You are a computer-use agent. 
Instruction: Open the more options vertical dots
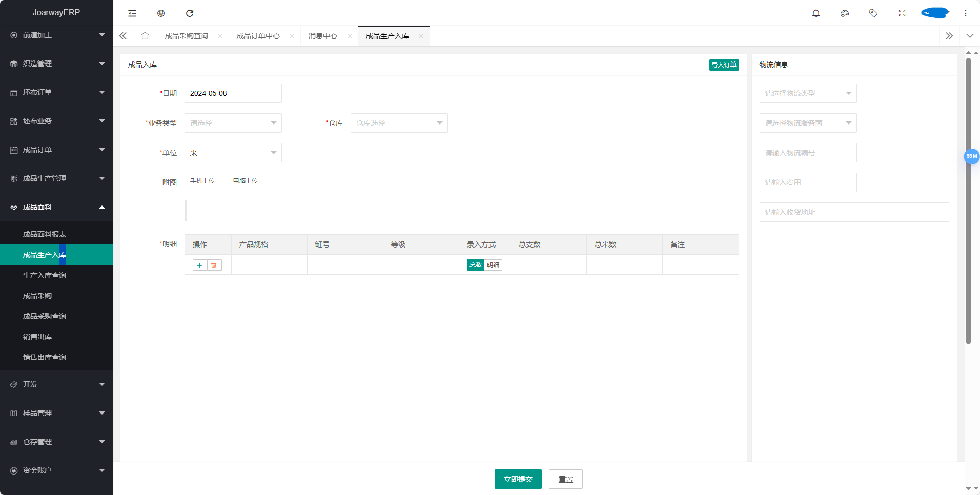coord(966,13)
